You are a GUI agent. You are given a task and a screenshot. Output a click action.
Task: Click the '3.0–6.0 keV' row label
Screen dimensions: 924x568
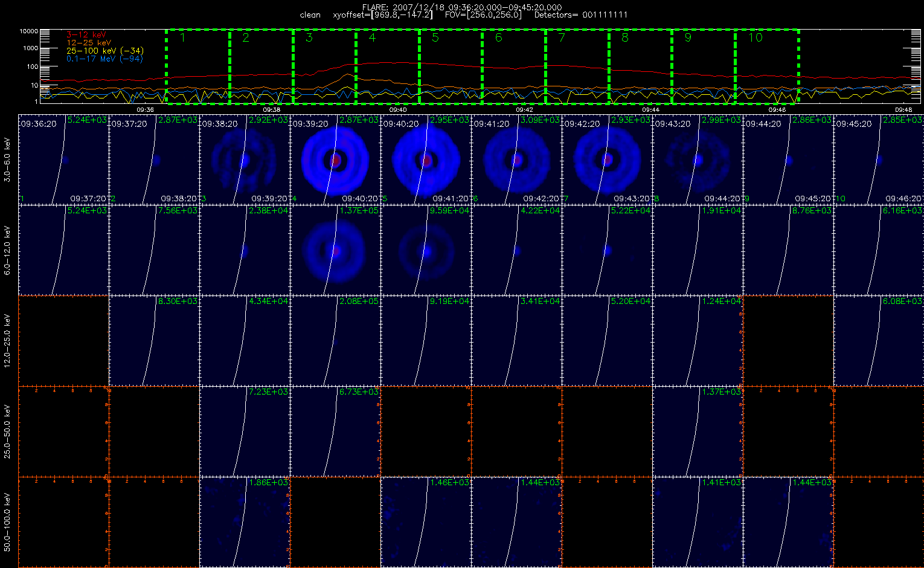(7, 160)
